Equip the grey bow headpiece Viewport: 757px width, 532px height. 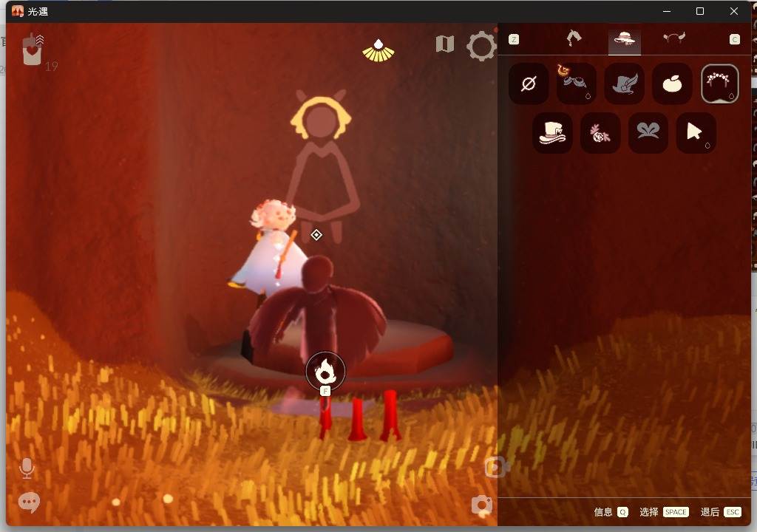pos(648,133)
